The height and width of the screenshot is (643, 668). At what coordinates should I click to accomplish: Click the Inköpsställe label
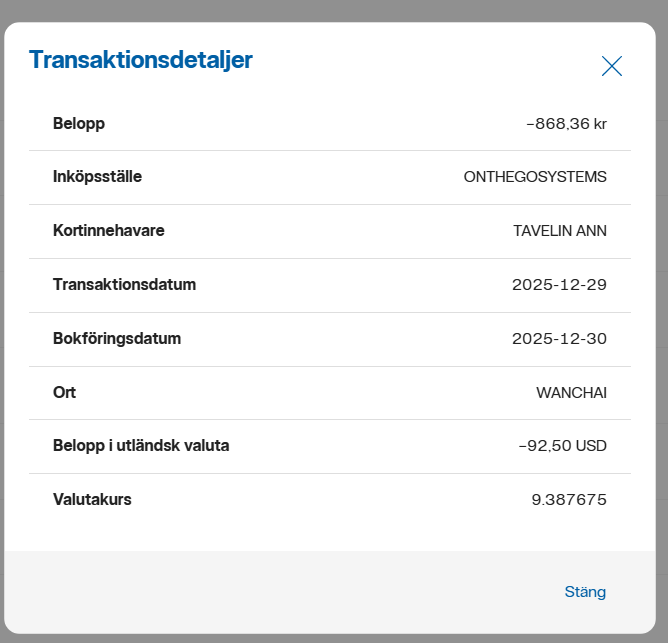click(x=97, y=177)
